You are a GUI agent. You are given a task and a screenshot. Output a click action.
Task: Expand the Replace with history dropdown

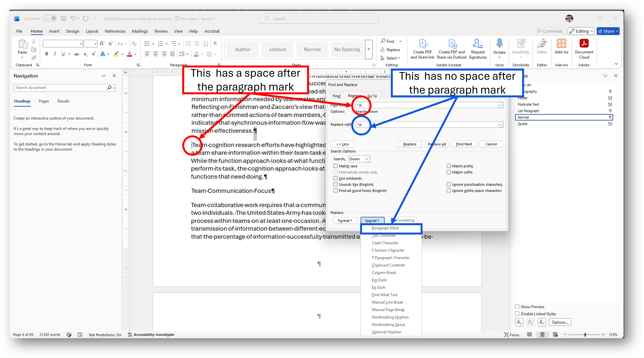[x=500, y=124]
